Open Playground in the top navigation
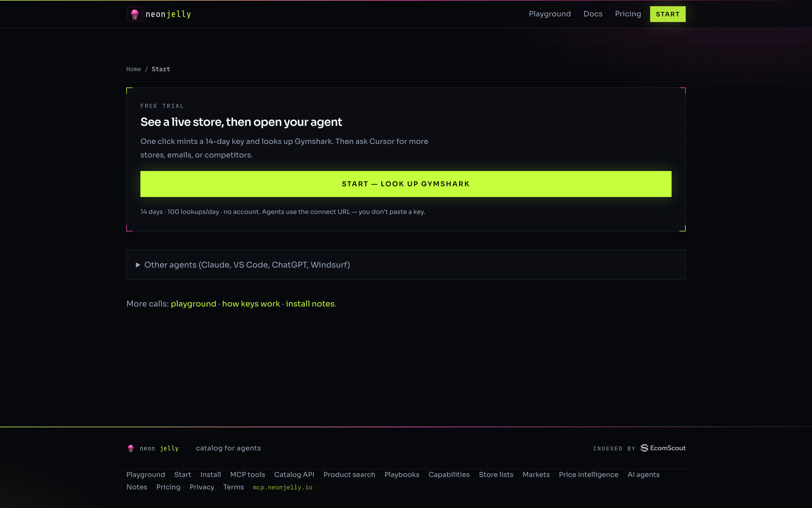This screenshot has width=812, height=508. [x=550, y=14]
